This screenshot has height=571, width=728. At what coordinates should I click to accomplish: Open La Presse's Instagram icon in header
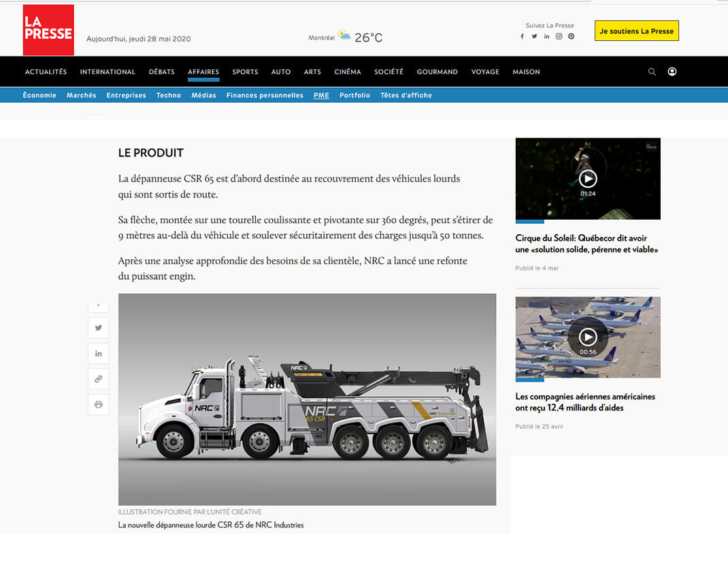[x=559, y=37]
